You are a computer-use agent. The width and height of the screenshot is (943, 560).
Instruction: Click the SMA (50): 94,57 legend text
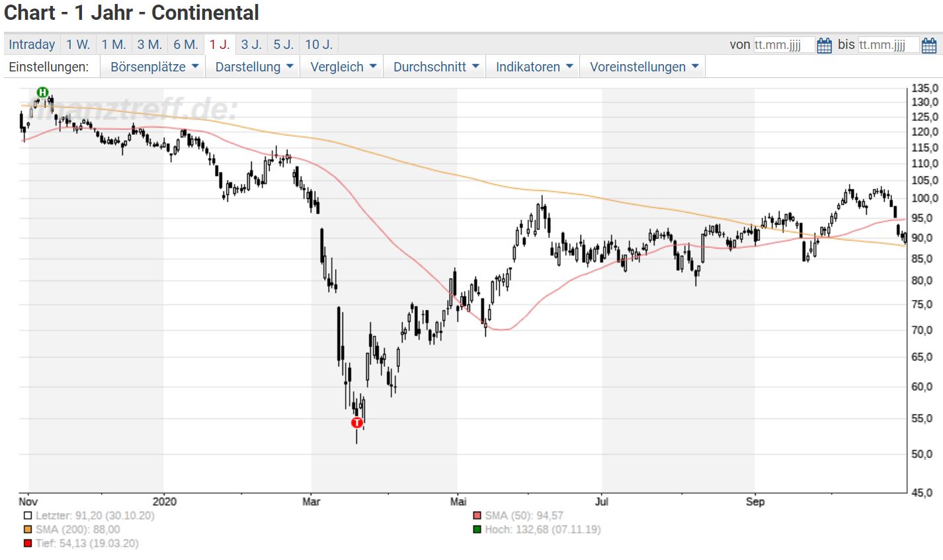click(x=524, y=516)
